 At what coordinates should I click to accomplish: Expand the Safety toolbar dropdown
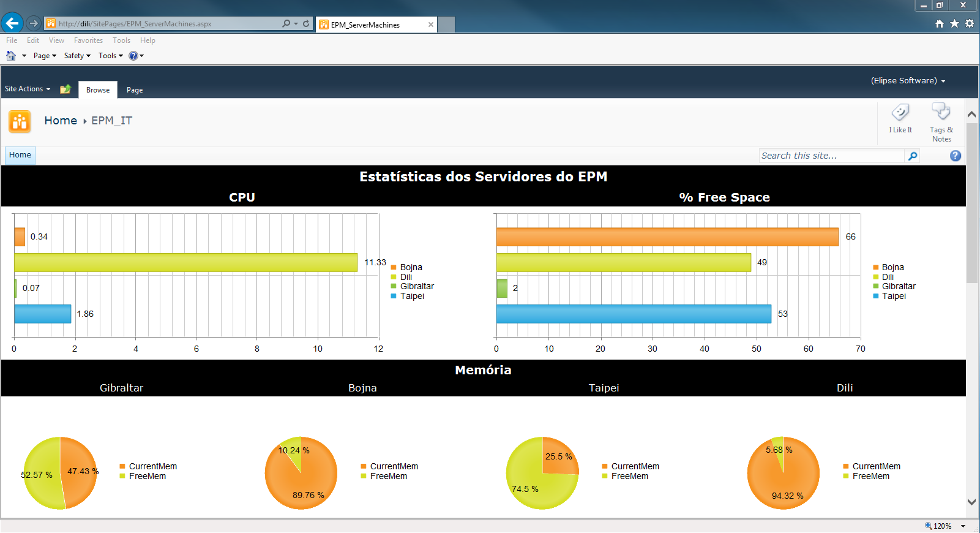click(x=77, y=56)
